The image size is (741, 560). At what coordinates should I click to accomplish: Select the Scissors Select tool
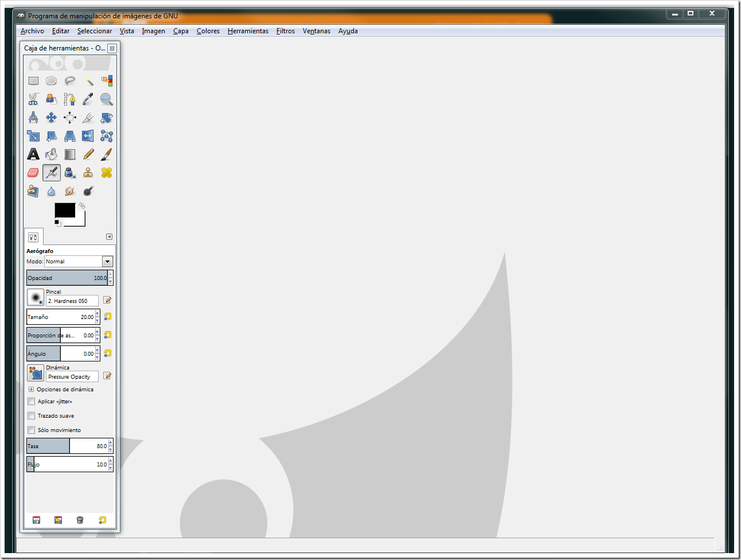[33, 99]
